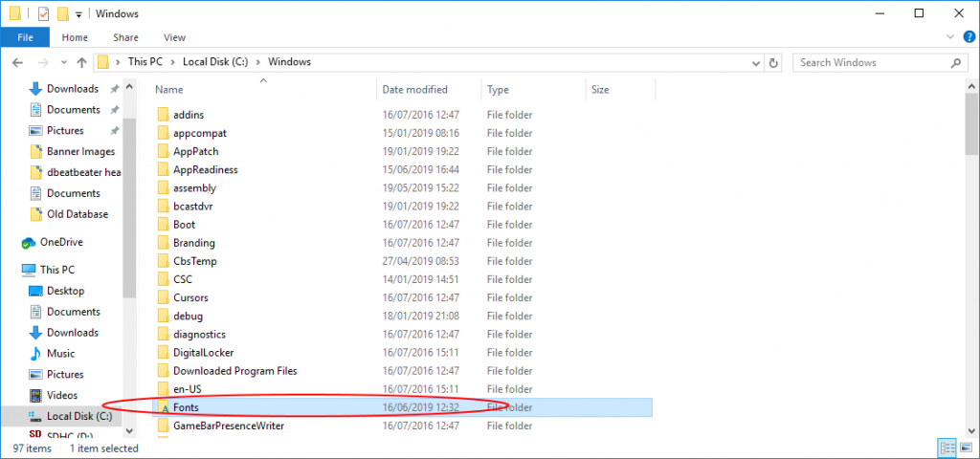The width and height of the screenshot is (980, 459).
Task: Select the appcompat folder icon
Action: point(163,133)
